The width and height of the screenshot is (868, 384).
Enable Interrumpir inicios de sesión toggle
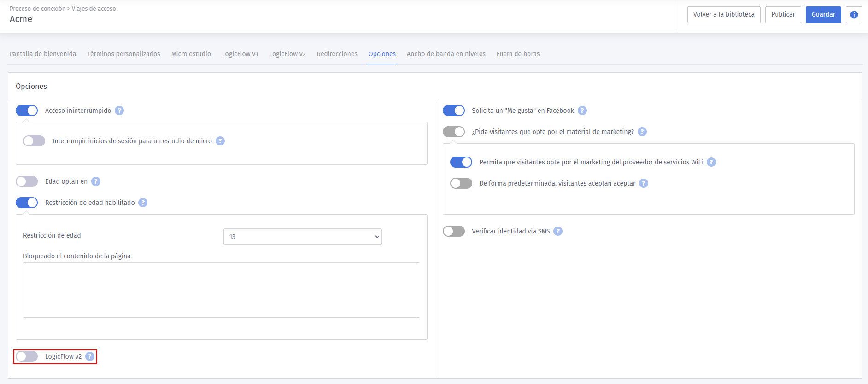34,141
